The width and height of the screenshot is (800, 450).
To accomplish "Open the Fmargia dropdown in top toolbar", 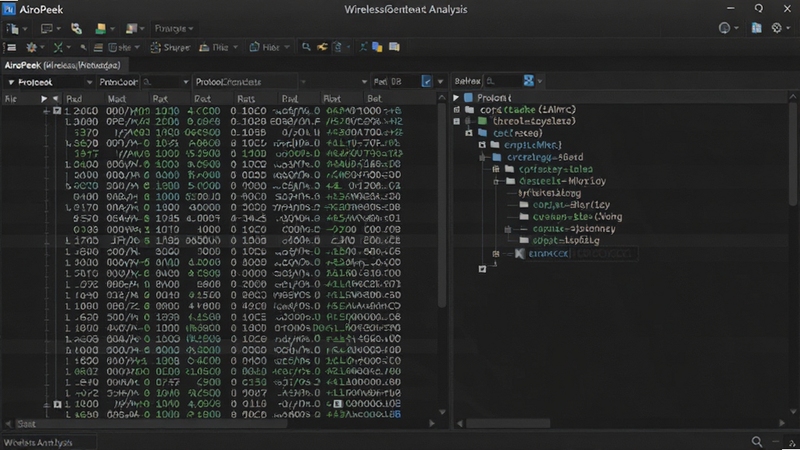I will pos(174,29).
